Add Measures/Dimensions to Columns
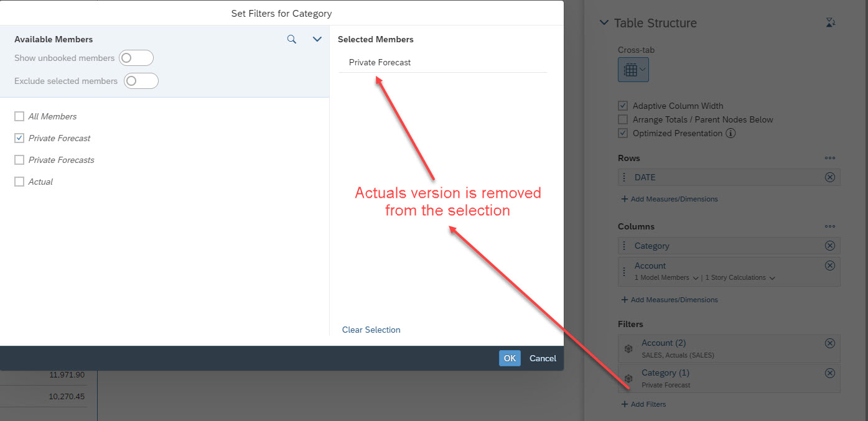 tap(670, 300)
